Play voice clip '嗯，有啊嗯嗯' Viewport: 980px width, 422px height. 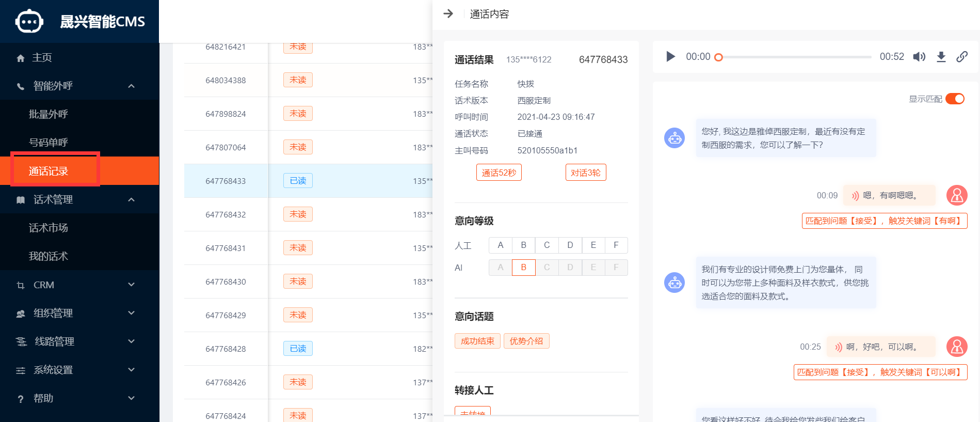pos(855,196)
